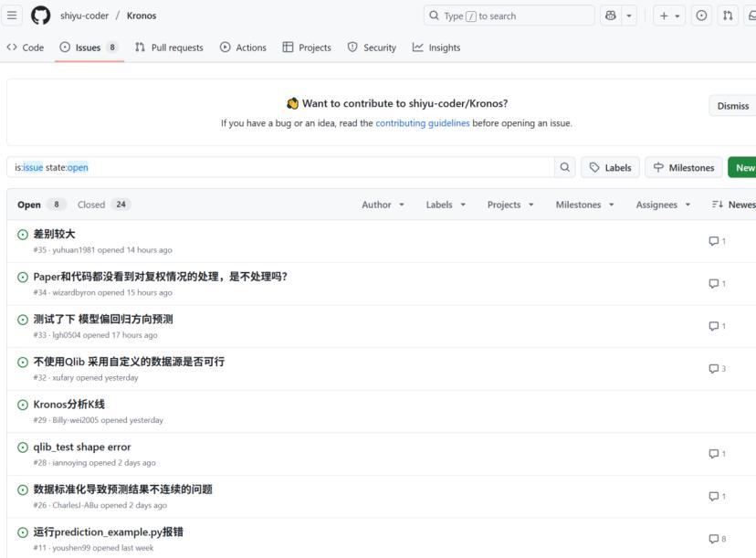Open comments on prediction_example.py issue

718,539
